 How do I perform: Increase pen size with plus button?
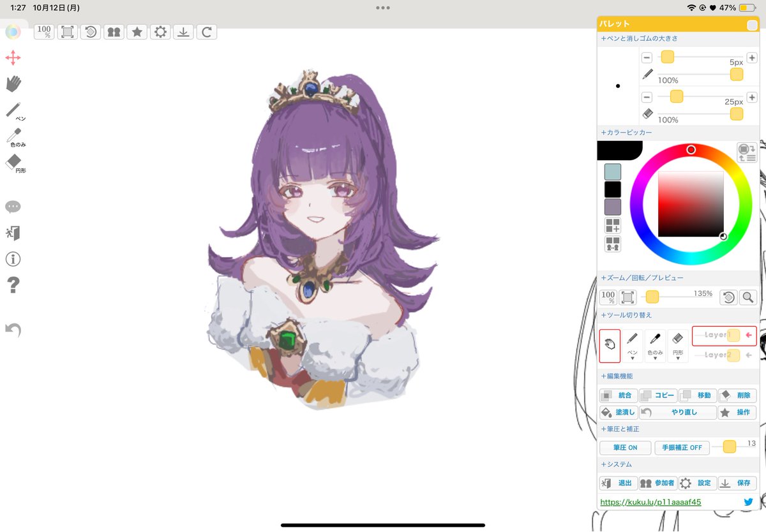(x=751, y=57)
